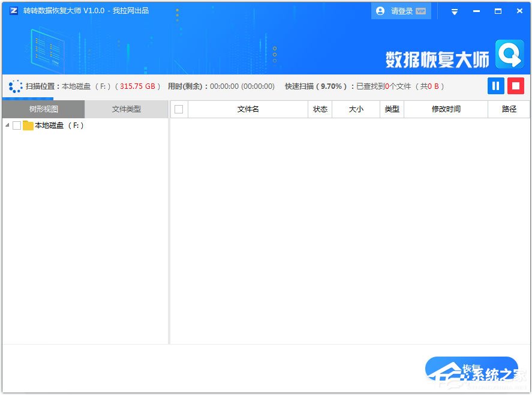
Task: Sort by the 修改时间 column header
Action: (x=446, y=109)
